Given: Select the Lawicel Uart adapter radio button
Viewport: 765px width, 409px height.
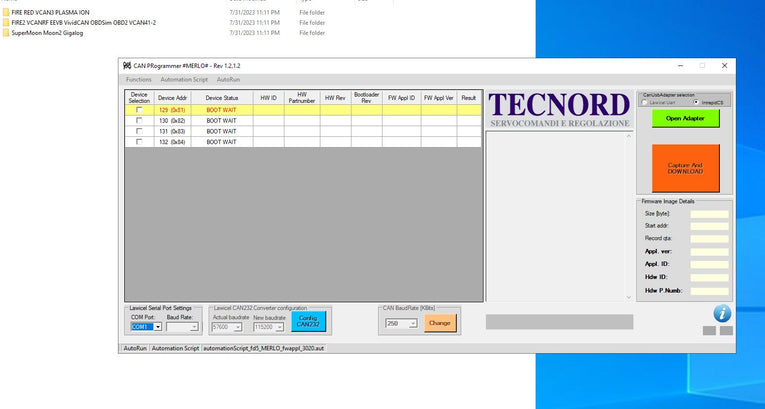Looking at the screenshot, I should pyautogui.click(x=645, y=102).
